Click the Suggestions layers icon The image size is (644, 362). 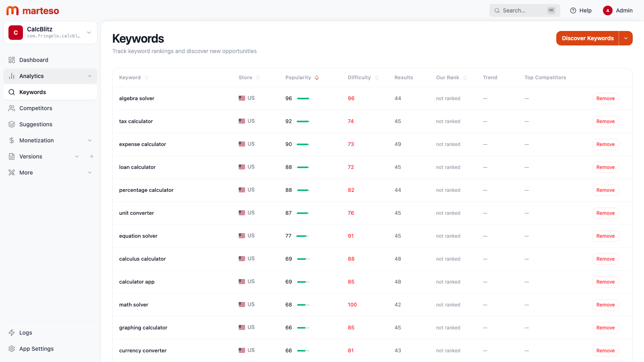12,124
